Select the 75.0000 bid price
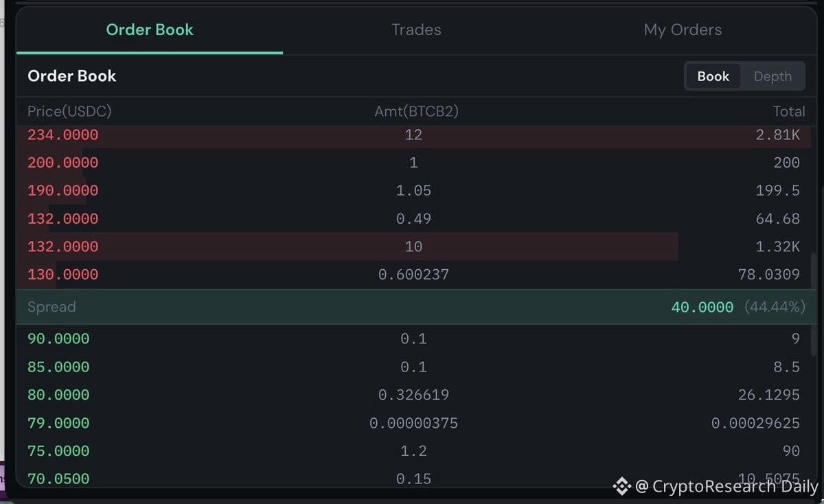 click(x=58, y=451)
